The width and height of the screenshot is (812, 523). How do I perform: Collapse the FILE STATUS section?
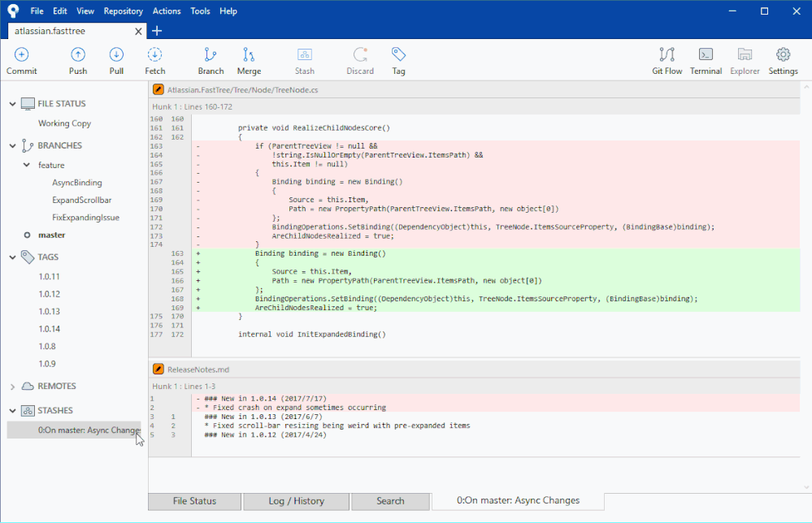tap(12, 104)
